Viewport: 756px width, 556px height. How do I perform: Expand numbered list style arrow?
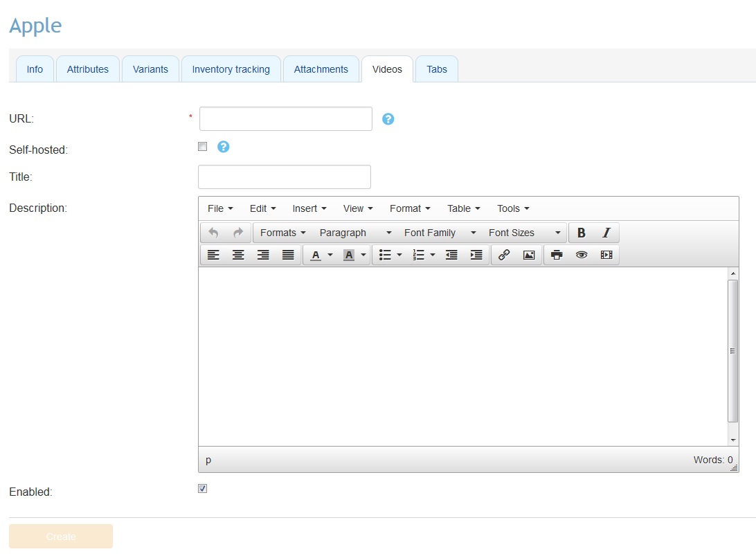coord(433,255)
